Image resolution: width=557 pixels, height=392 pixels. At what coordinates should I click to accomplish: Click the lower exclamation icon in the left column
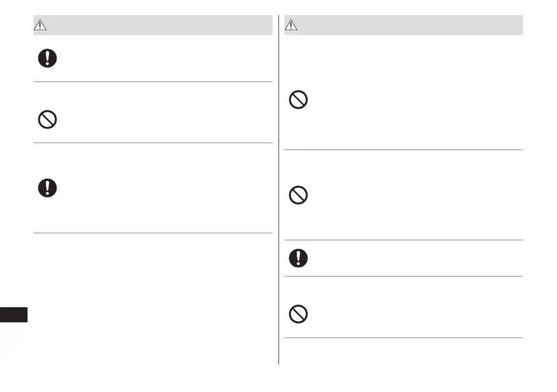point(47,188)
